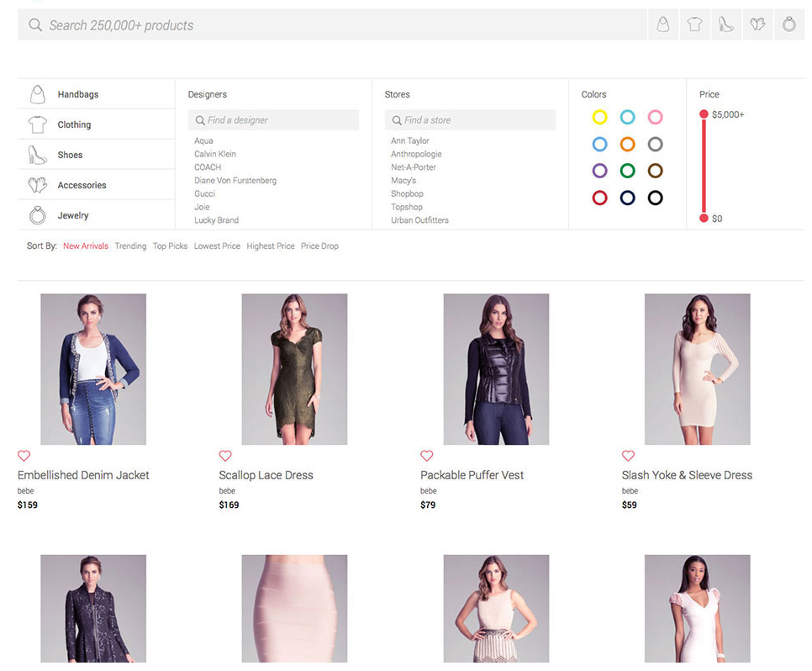Click the handbag icon in search bar
This screenshot has width=812, height=671.
tap(663, 24)
